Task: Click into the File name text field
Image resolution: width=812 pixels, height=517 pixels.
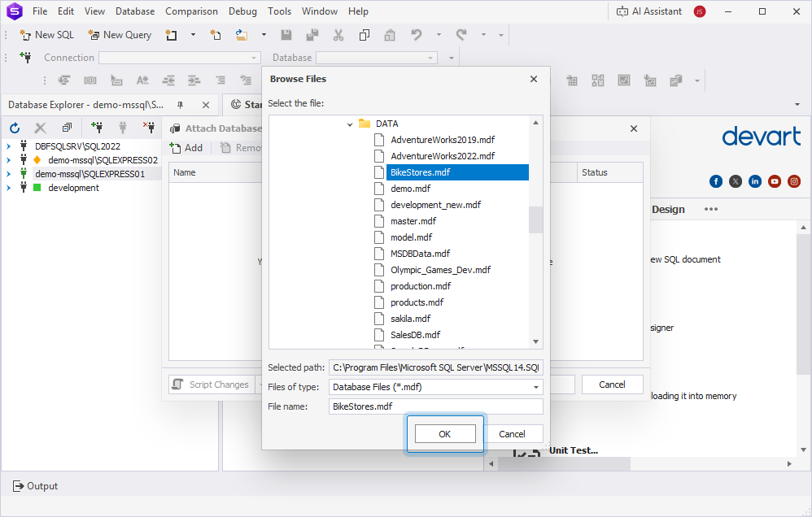Action: [x=435, y=406]
